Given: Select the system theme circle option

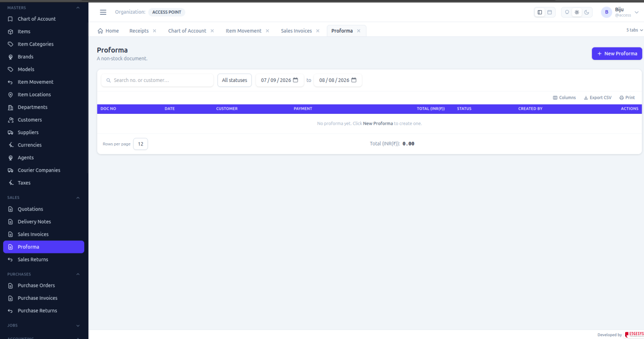Looking at the screenshot, I should (x=567, y=12).
